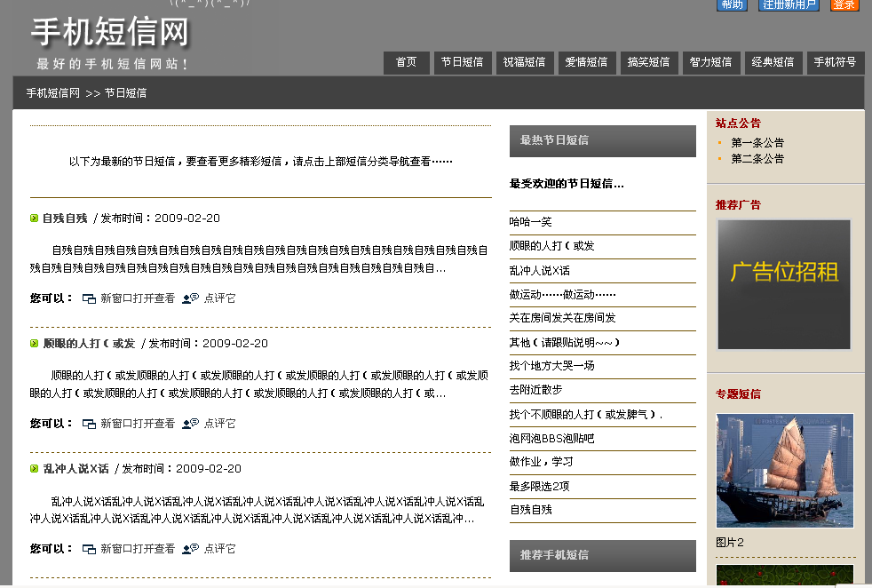This screenshot has height=588, width=872.
Task: Open the 手机符号 tab
Action: click(x=836, y=62)
